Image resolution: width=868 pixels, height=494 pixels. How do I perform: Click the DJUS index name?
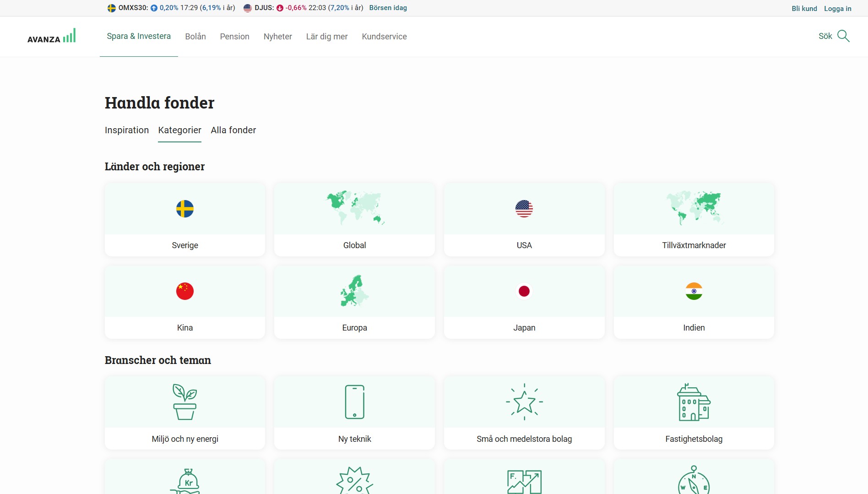(x=265, y=8)
